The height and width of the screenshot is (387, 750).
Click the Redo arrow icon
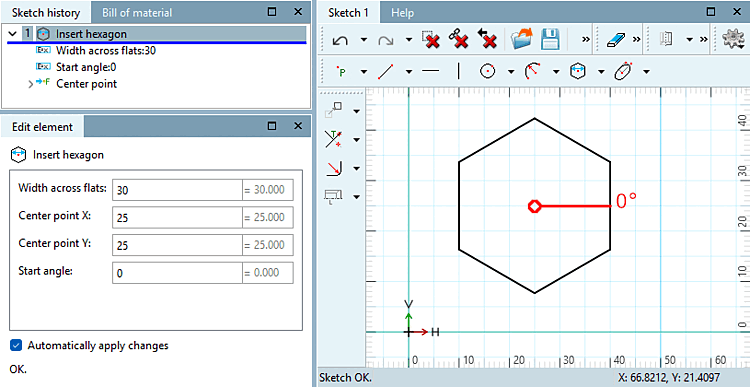pyautogui.click(x=386, y=40)
